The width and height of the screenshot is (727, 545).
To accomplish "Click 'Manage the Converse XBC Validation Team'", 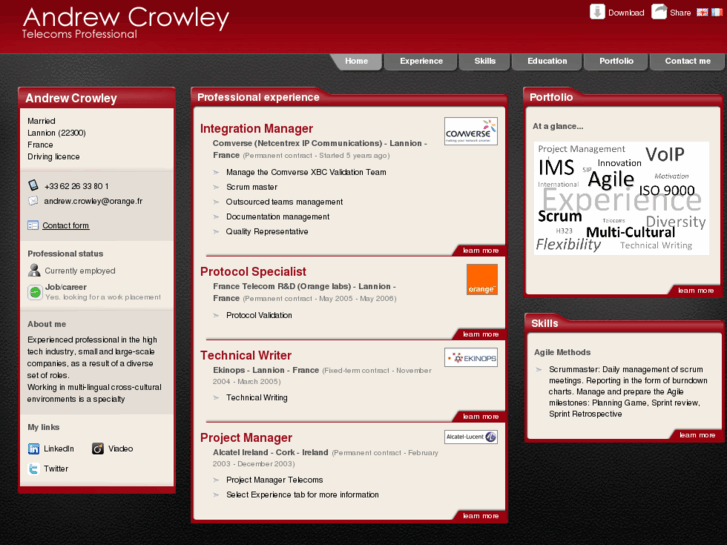I will point(306,172).
